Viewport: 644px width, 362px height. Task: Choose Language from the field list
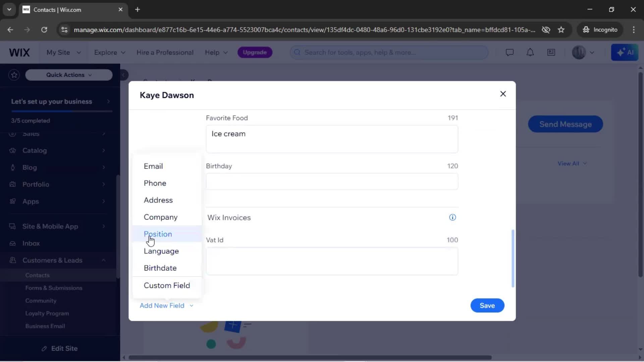coord(167,251)
